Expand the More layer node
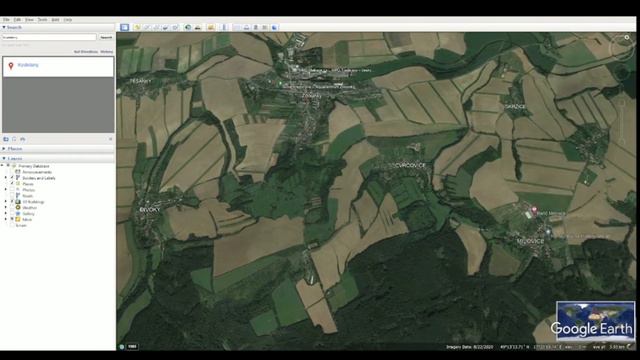Viewport: 640px width, 360px height. [x=6, y=219]
